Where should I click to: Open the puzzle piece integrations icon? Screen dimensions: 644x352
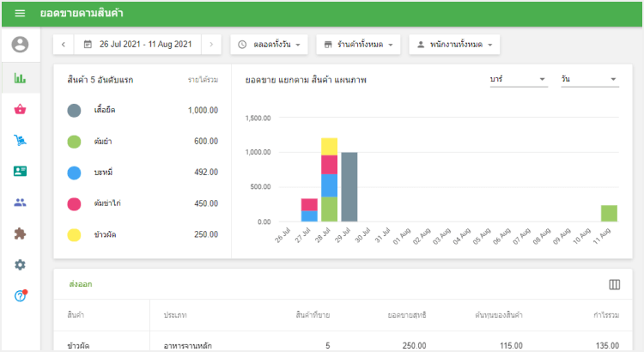click(21, 234)
